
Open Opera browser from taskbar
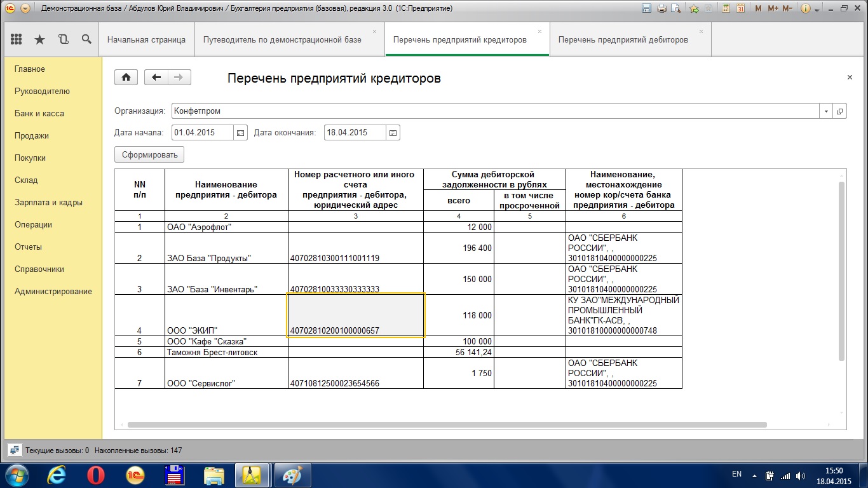tap(96, 475)
